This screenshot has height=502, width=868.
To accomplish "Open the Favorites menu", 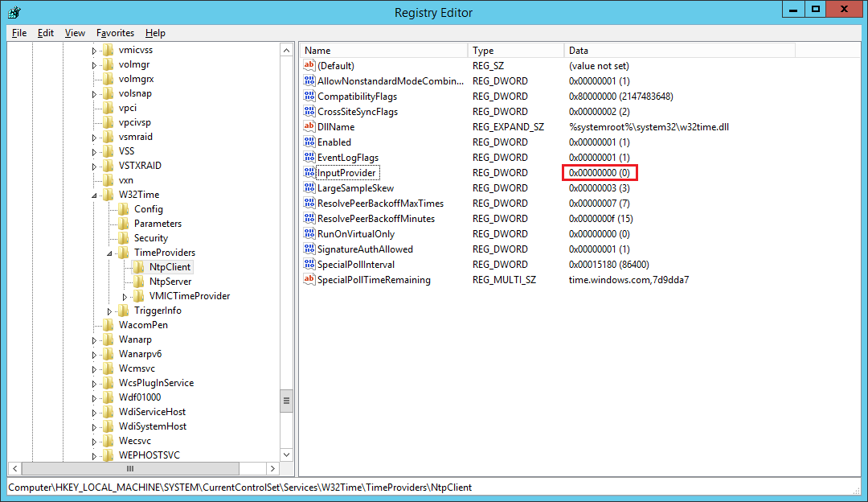I will click(115, 33).
